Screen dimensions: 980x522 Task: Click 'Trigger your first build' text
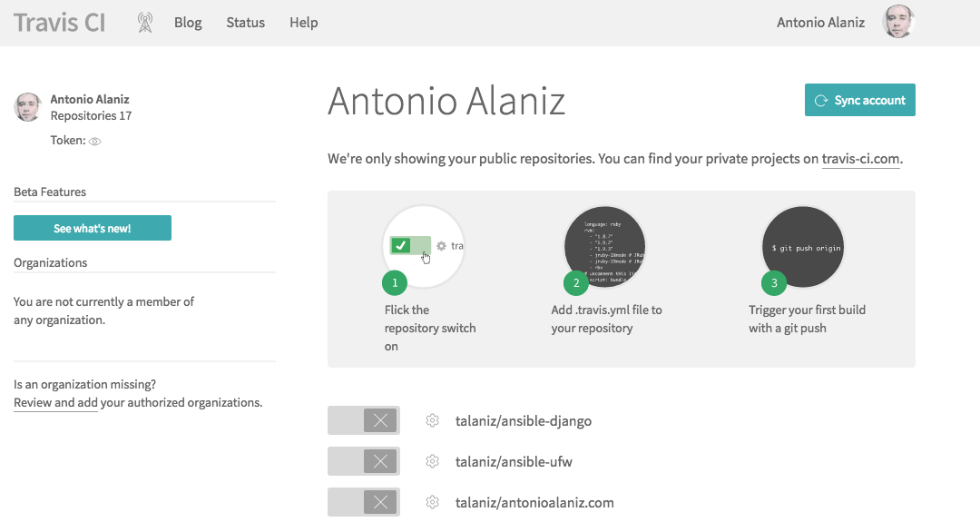pyautogui.click(x=808, y=310)
